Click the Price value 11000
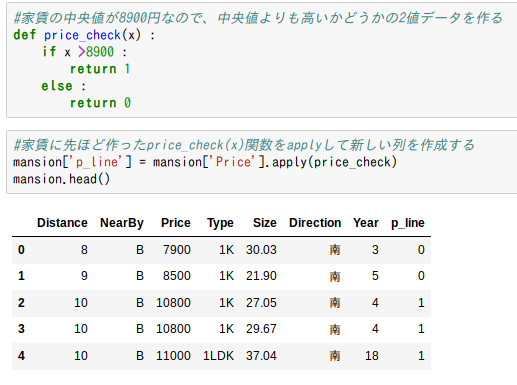This screenshot has height=385, width=517. click(x=173, y=356)
